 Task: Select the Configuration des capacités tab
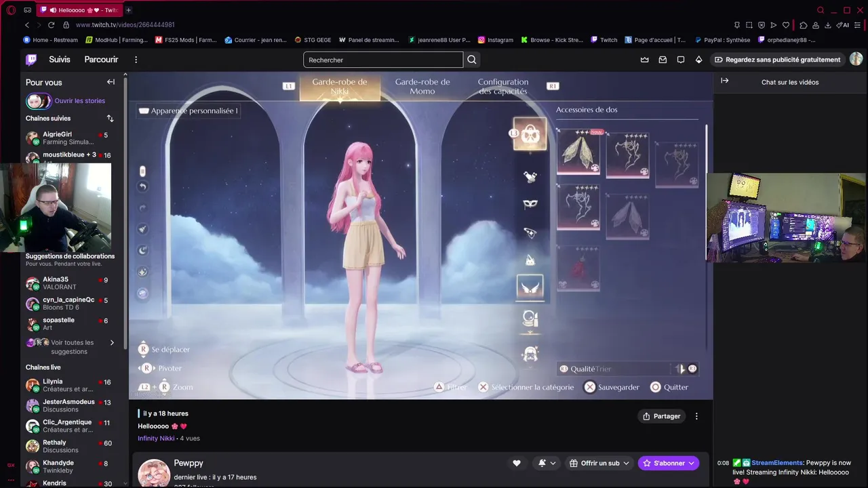click(x=503, y=86)
